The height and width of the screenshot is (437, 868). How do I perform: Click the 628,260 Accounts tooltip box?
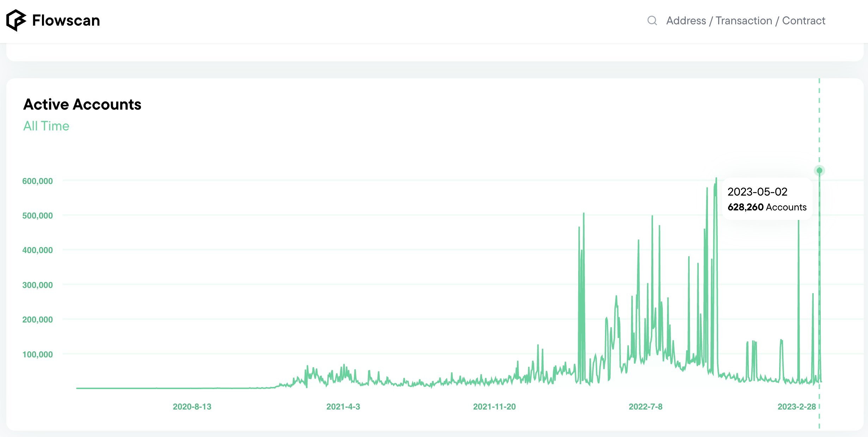(x=767, y=199)
